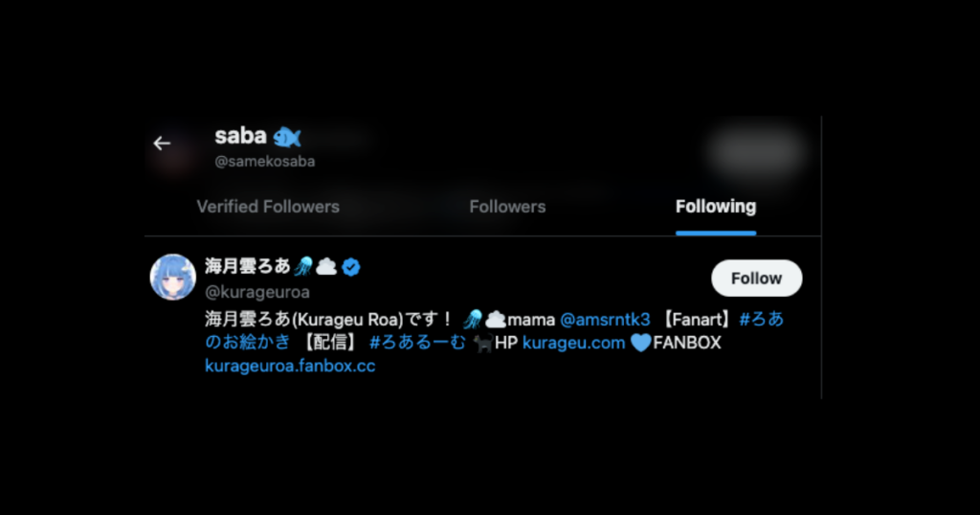
Task: Click the black cat emoji before HP
Action: [x=482, y=343]
